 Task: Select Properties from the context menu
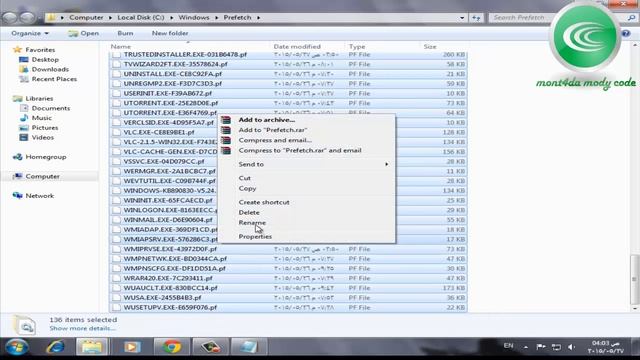[255, 237]
